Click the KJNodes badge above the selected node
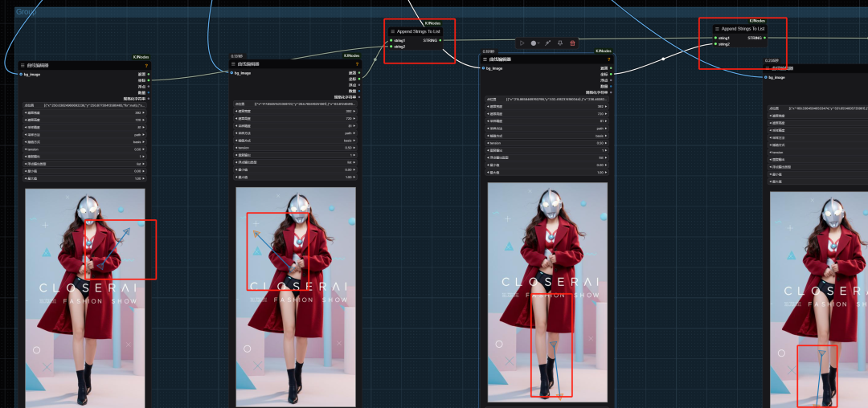868x408 pixels. pos(604,51)
